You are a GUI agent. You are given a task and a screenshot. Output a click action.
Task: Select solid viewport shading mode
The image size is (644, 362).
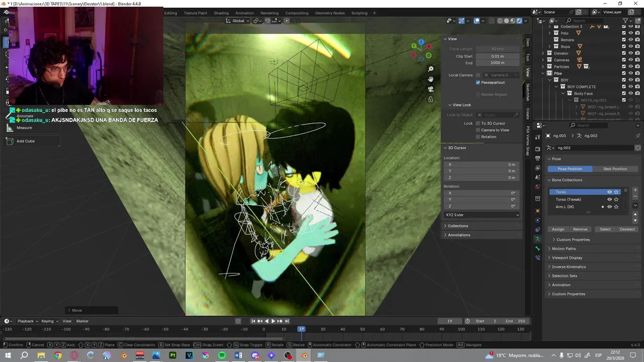click(506, 21)
